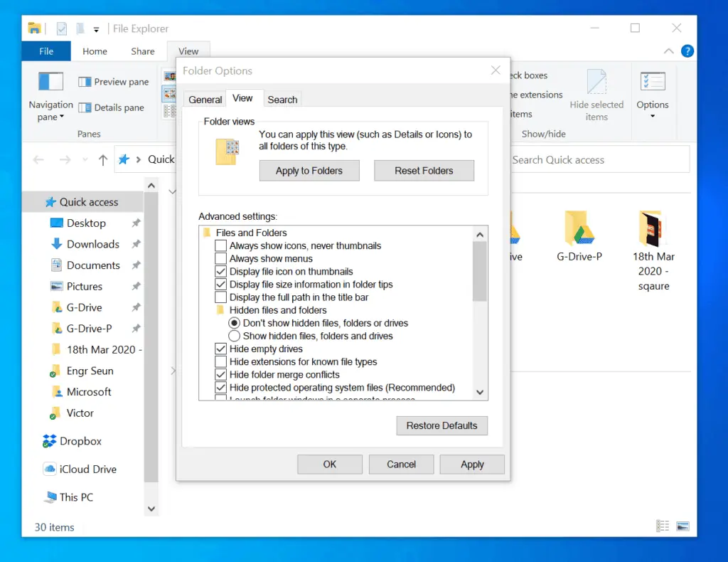728x562 pixels.
Task: Click Restore Defaults button
Action: tap(441, 426)
